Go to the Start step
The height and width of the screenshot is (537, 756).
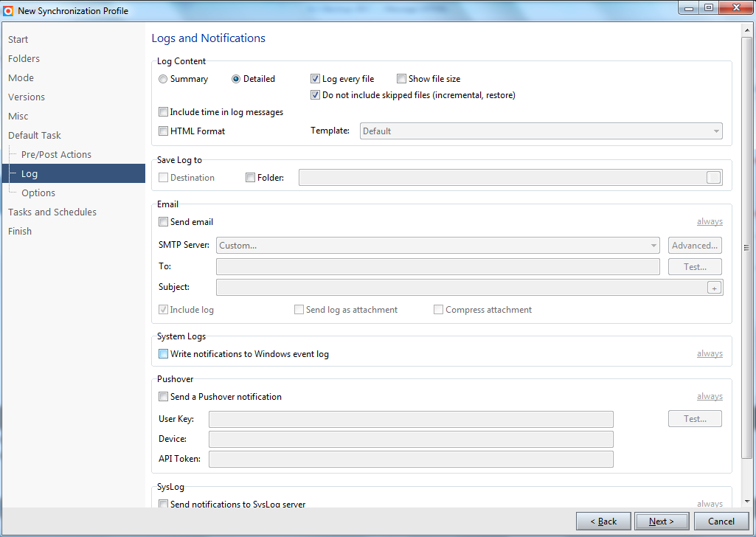18,40
